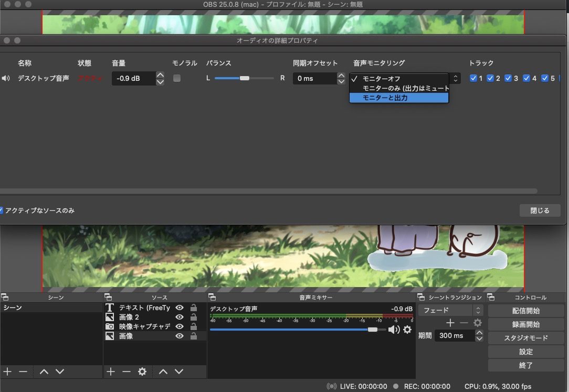Open source properties gear icon

click(142, 372)
